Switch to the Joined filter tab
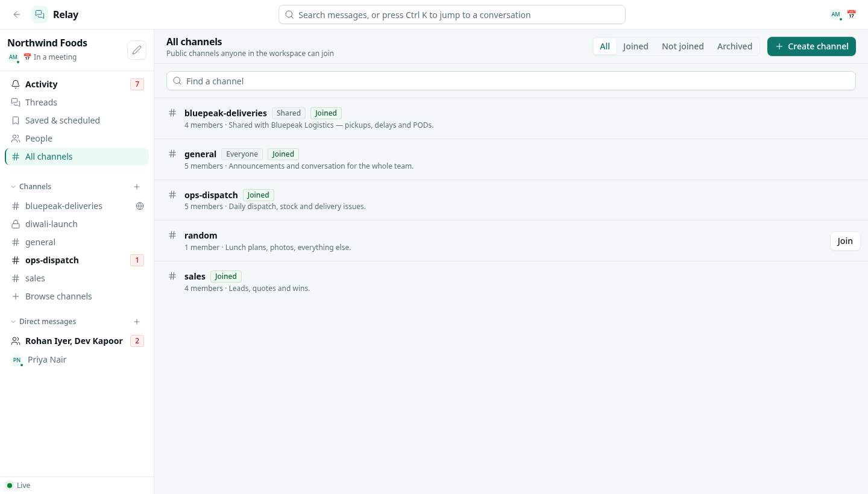 [635, 46]
